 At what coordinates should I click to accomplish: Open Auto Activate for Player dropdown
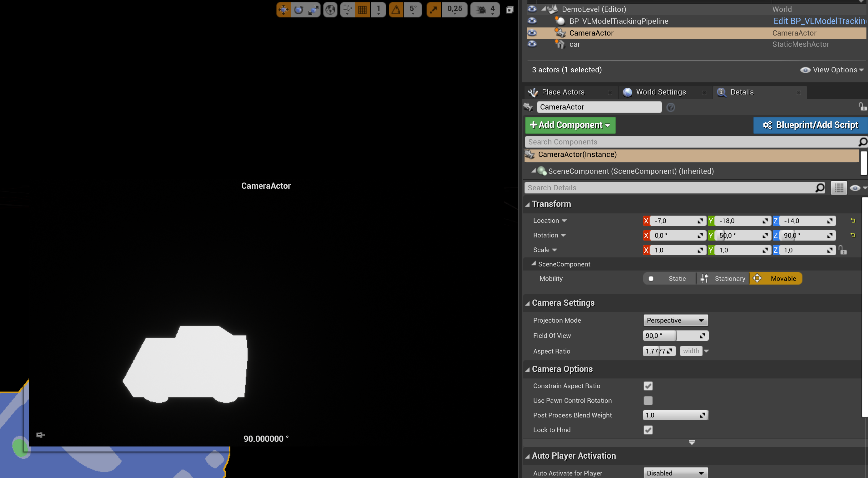coord(675,473)
